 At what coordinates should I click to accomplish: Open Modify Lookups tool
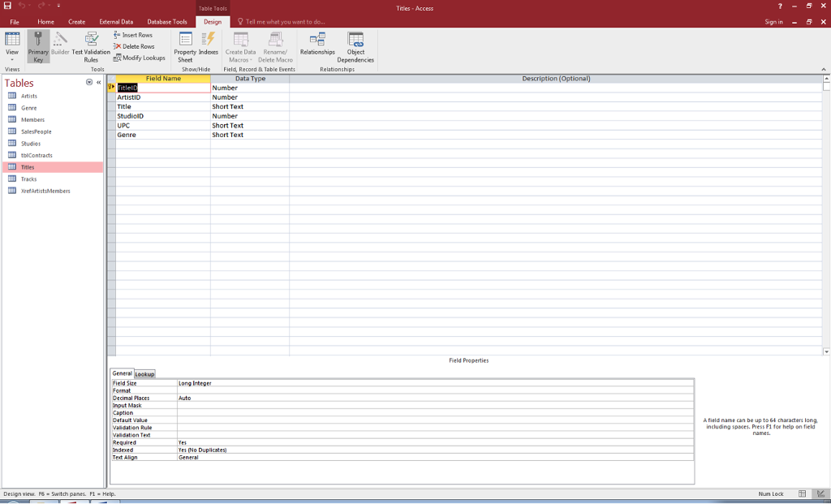point(139,58)
